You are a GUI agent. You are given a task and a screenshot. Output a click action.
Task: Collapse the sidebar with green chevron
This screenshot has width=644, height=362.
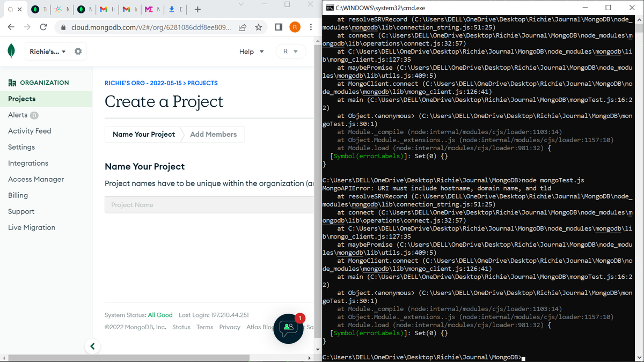click(92, 346)
